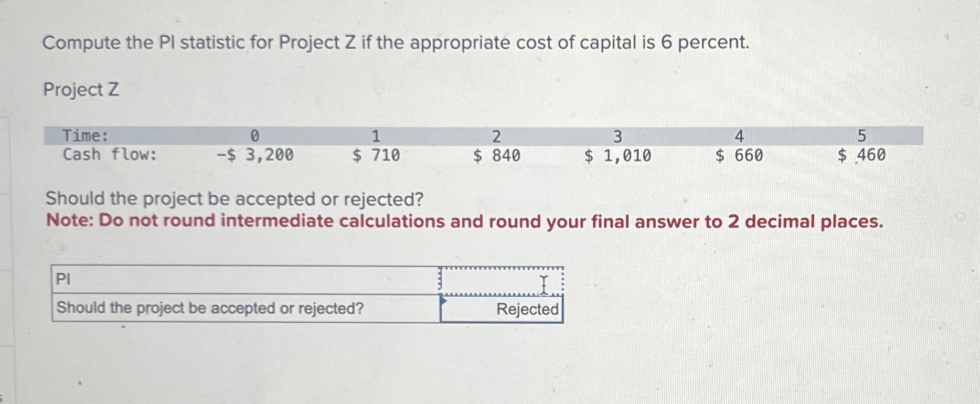The image size is (980, 404).
Task: Select the $840 cash flow cell
Action: (496, 154)
